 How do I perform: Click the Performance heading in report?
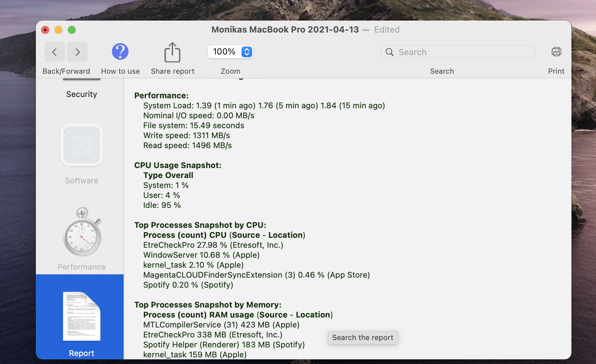(161, 96)
